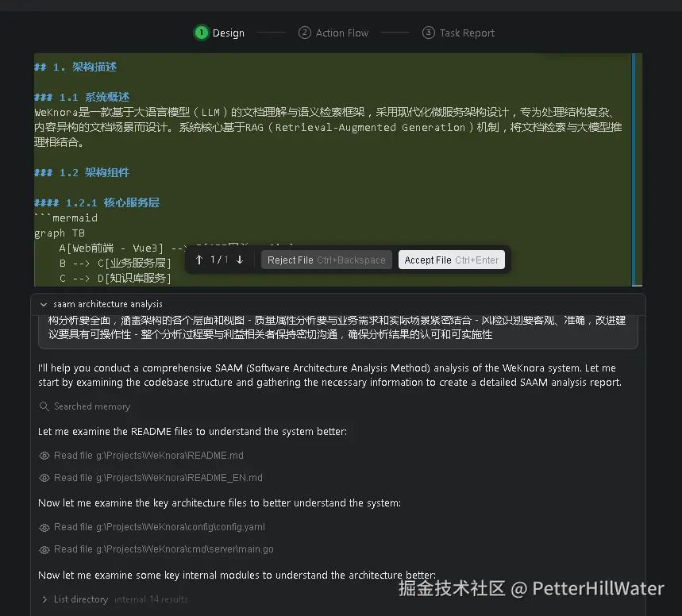Image resolution: width=682 pixels, height=616 pixels.
Task: Click the 'graph TB' code line
Action: [x=60, y=233]
